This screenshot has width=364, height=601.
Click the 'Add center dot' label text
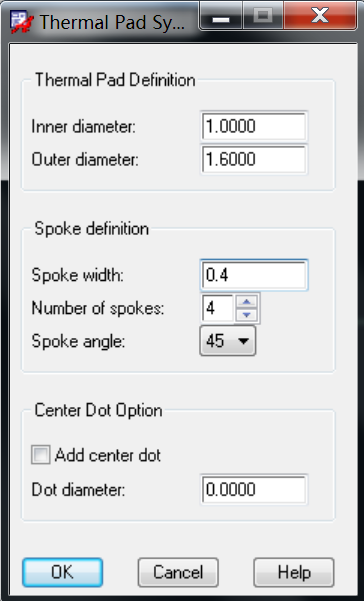[108, 455]
